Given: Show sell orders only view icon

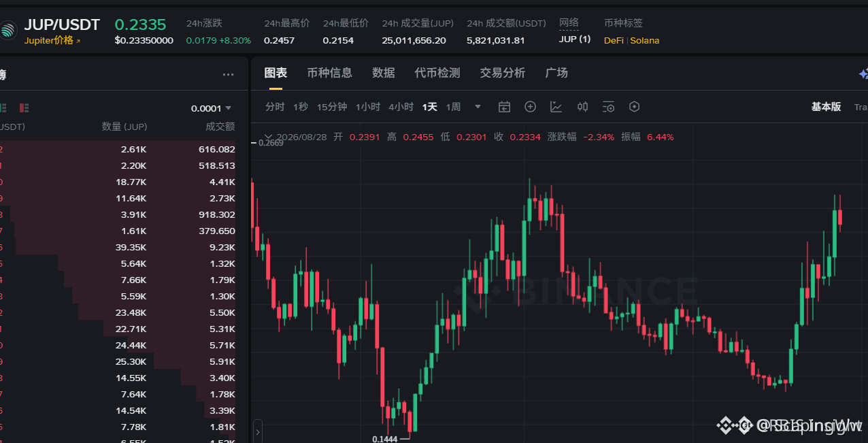Looking at the screenshot, I should 24,108.
